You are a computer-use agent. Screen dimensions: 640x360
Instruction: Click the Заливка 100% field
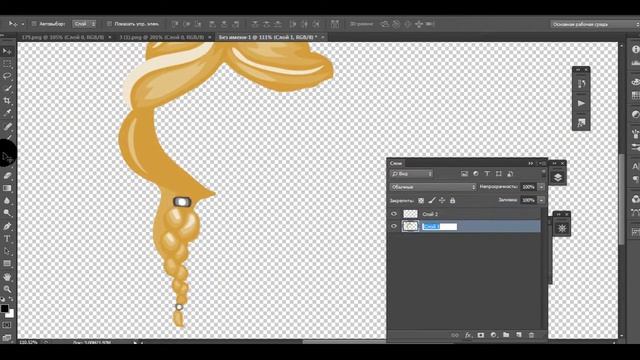(529, 200)
